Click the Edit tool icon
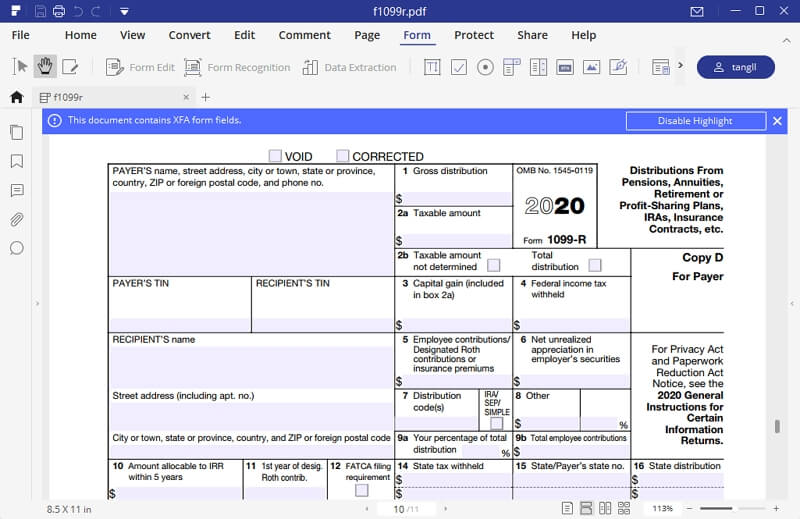 tap(70, 67)
